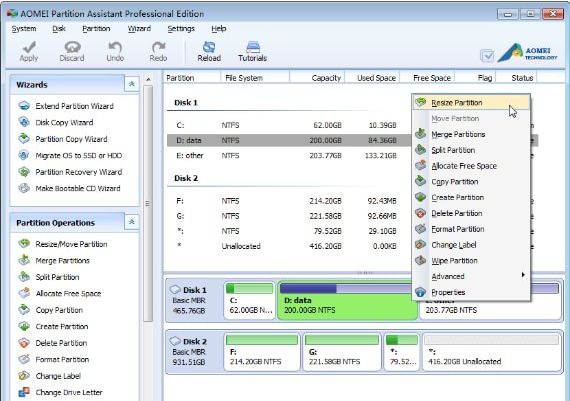Click Resize/Move Partition icon in sidebar
Image resolution: width=570 pixels, height=401 pixels.
coord(24,244)
